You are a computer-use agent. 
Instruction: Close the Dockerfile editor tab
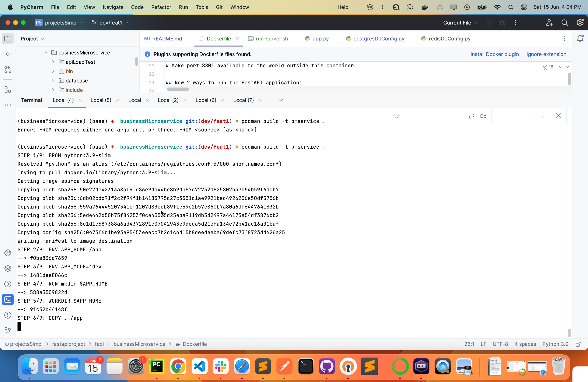click(x=237, y=39)
